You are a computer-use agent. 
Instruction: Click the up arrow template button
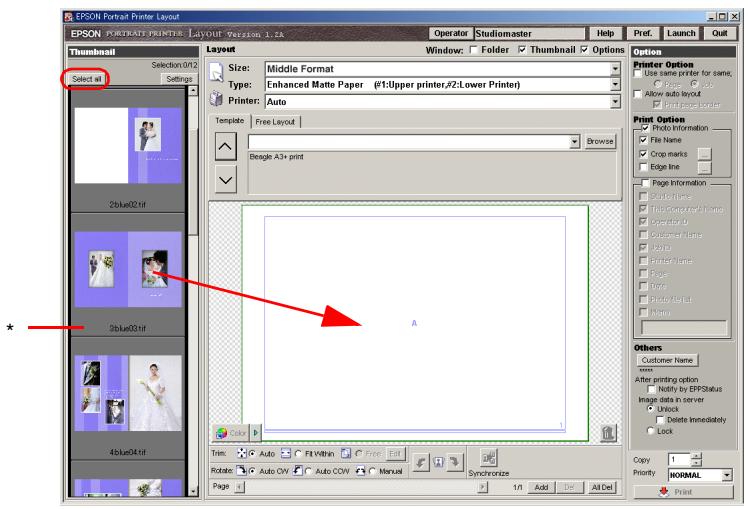[225, 146]
